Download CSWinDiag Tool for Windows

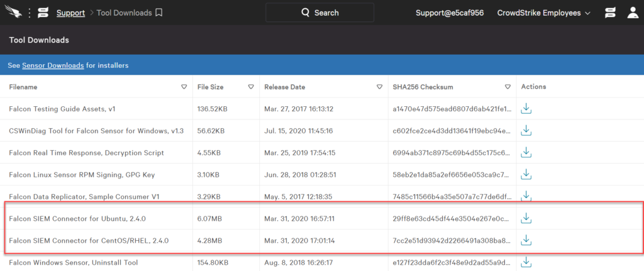[526, 131]
